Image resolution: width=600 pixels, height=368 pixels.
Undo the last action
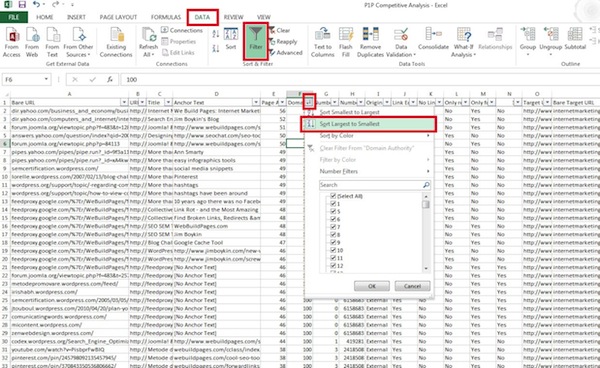(36, 5)
